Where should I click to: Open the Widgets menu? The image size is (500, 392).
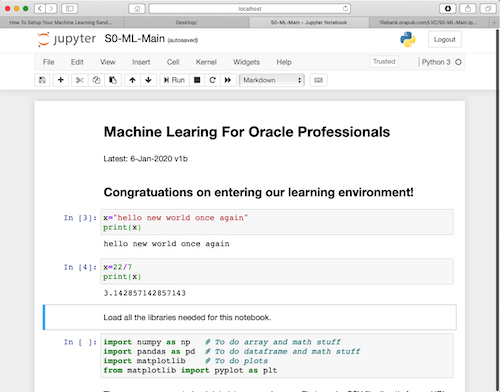coord(246,62)
